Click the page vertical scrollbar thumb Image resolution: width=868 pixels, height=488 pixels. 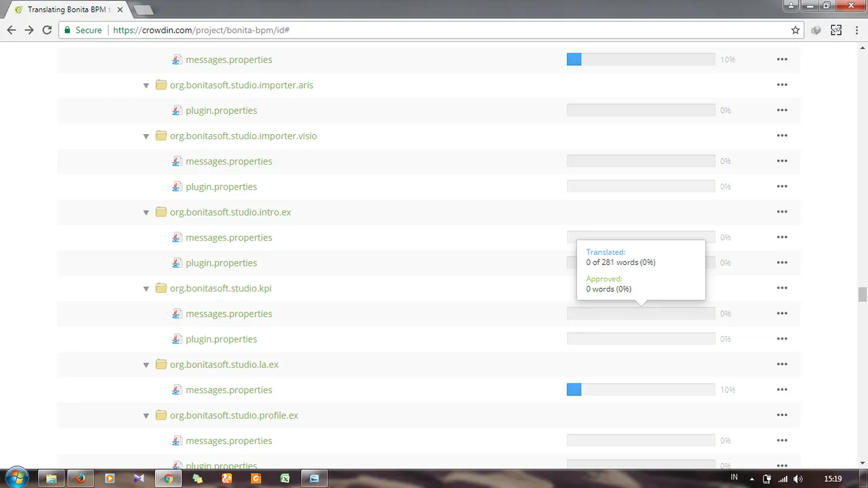(x=862, y=294)
